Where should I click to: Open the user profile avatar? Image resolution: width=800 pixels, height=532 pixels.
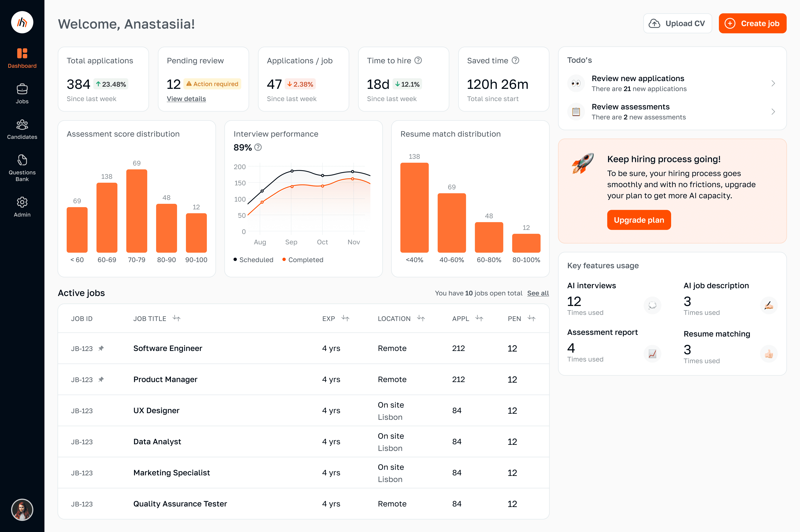(x=22, y=510)
